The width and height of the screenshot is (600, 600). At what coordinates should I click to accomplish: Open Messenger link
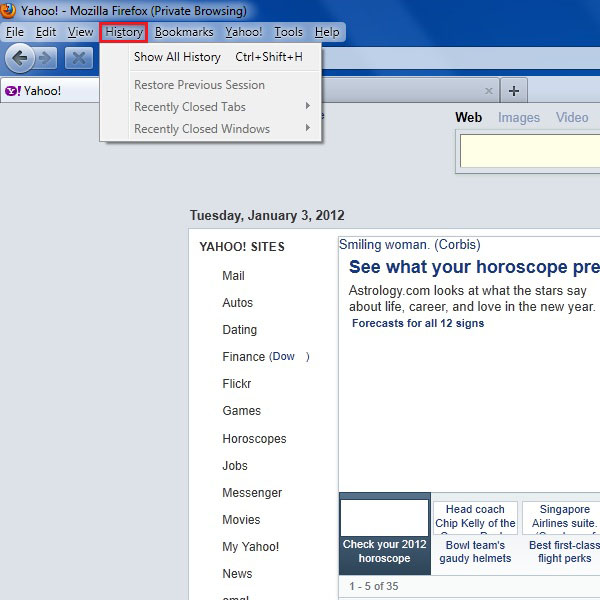click(252, 493)
